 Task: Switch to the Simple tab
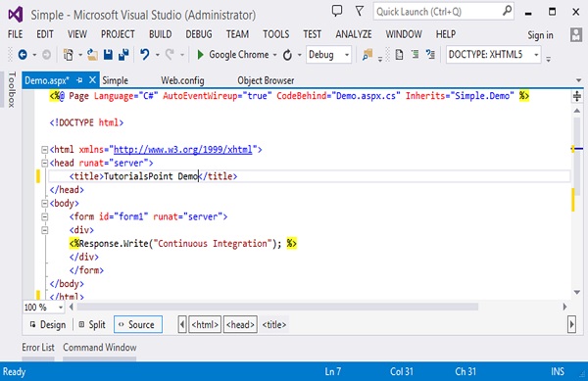point(115,80)
